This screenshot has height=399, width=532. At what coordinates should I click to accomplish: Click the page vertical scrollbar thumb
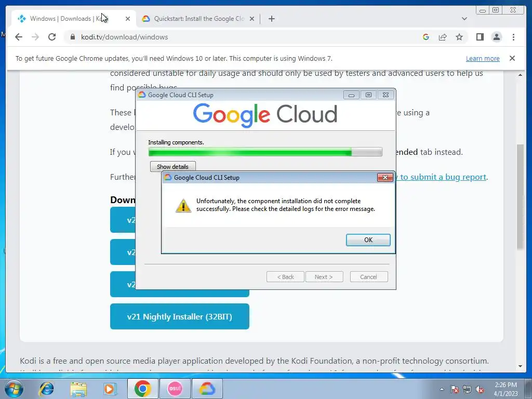point(520,197)
